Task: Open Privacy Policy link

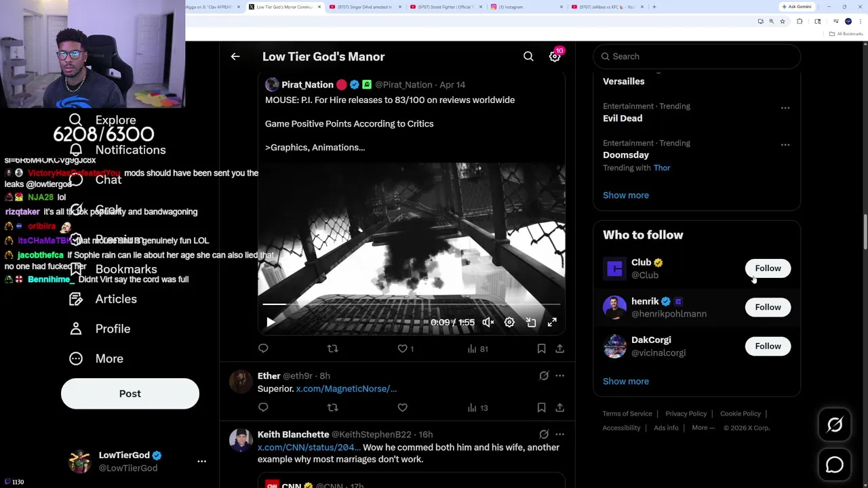Action: tap(686, 413)
